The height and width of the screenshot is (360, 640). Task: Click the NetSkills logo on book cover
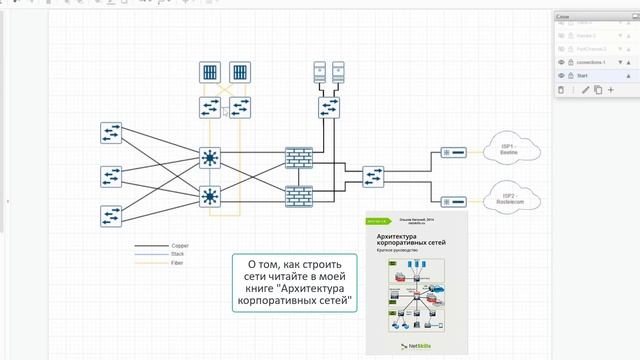point(416,346)
